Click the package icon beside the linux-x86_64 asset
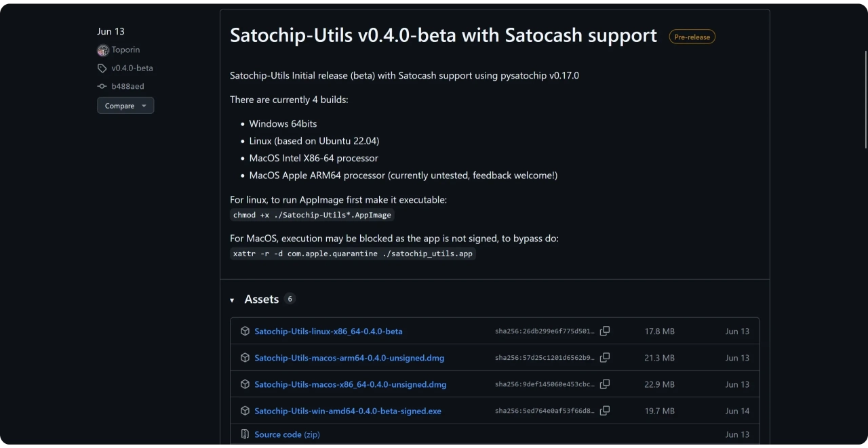The height and width of the screenshot is (448, 868). pyautogui.click(x=245, y=331)
